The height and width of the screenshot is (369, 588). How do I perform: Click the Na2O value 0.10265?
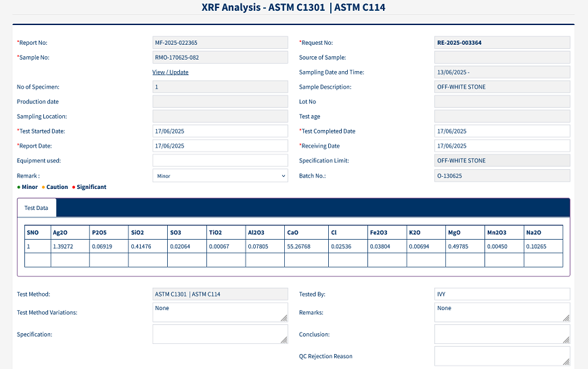click(x=537, y=246)
